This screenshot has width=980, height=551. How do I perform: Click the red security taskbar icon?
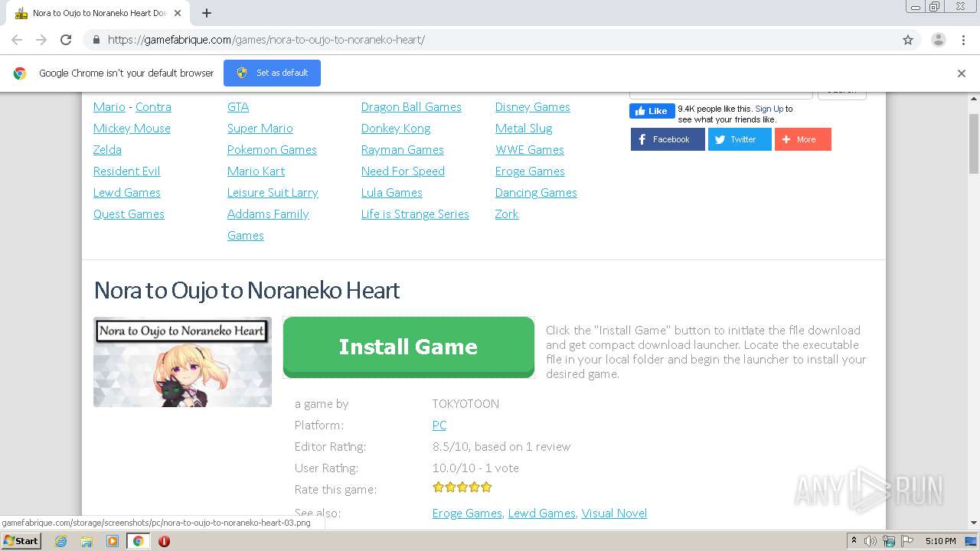click(164, 541)
